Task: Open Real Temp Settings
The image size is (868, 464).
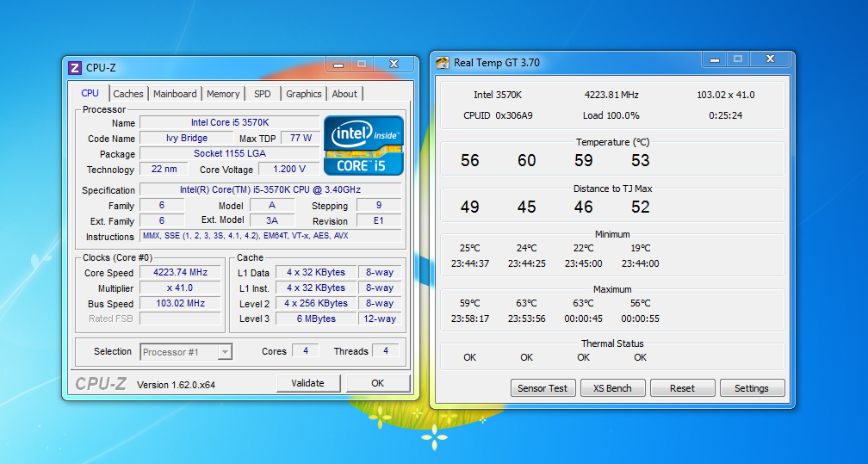Action: (x=752, y=388)
